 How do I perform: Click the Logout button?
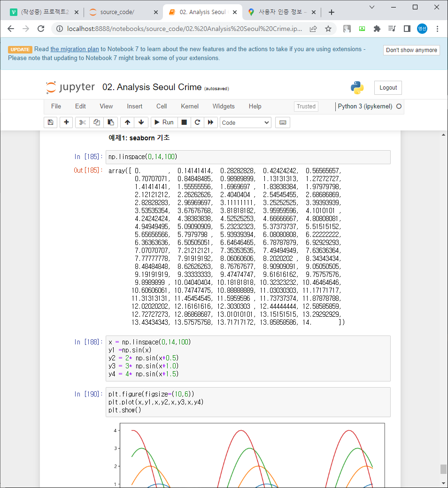(388, 88)
